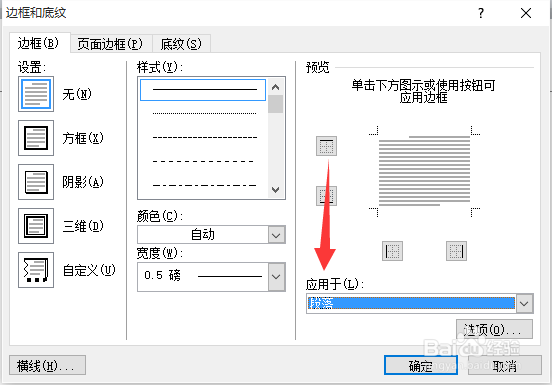This screenshot has width=552, height=385.
Task: Click the 自动 color field
Action: coord(203,235)
